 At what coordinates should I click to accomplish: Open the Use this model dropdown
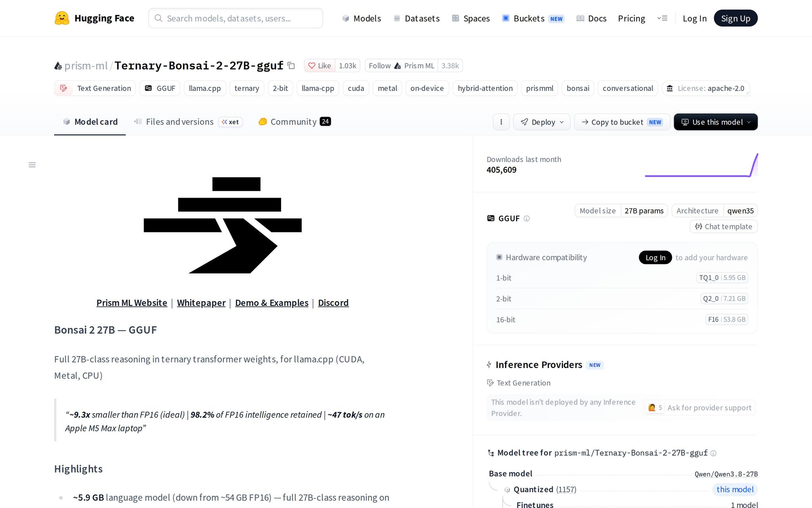tap(716, 122)
